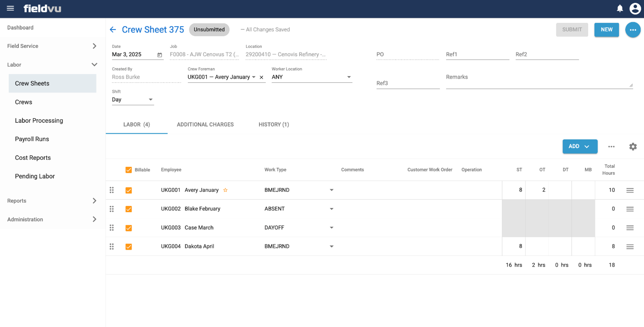The height and width of the screenshot is (327, 644).
Task: Open the labor table settings gear
Action: pos(633,146)
